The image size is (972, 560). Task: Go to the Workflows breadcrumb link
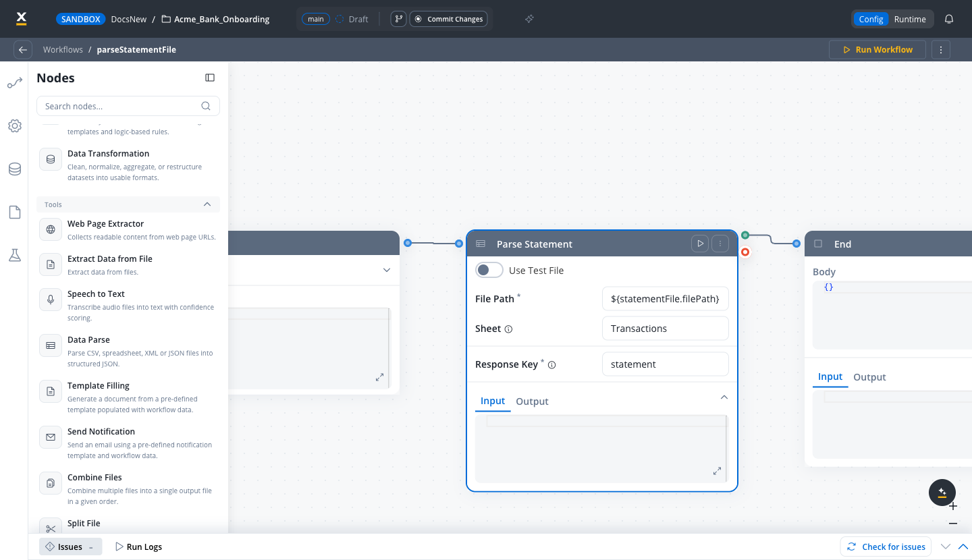pyautogui.click(x=63, y=49)
